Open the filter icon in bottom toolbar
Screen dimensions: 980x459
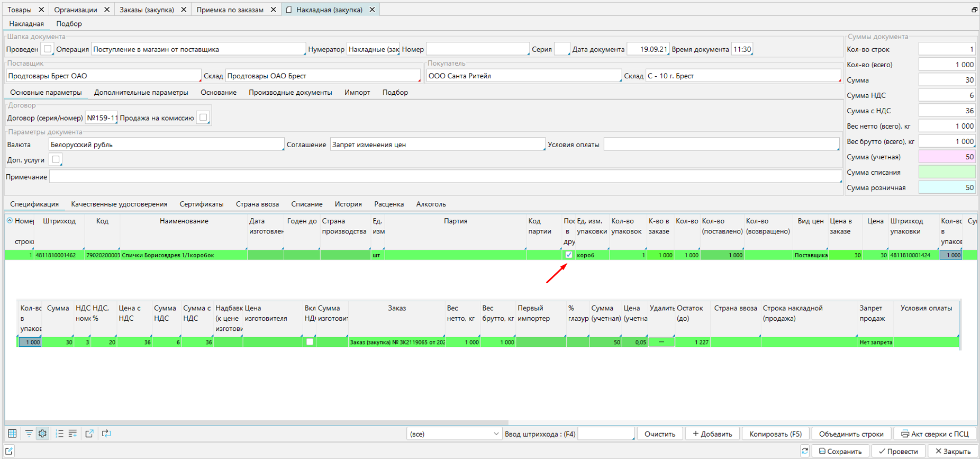tap(29, 434)
